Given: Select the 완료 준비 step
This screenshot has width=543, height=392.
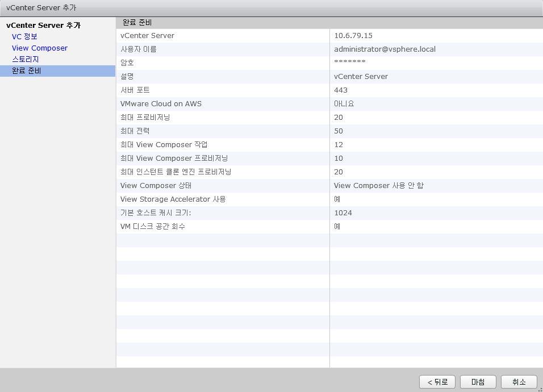Looking at the screenshot, I should tap(57, 70).
